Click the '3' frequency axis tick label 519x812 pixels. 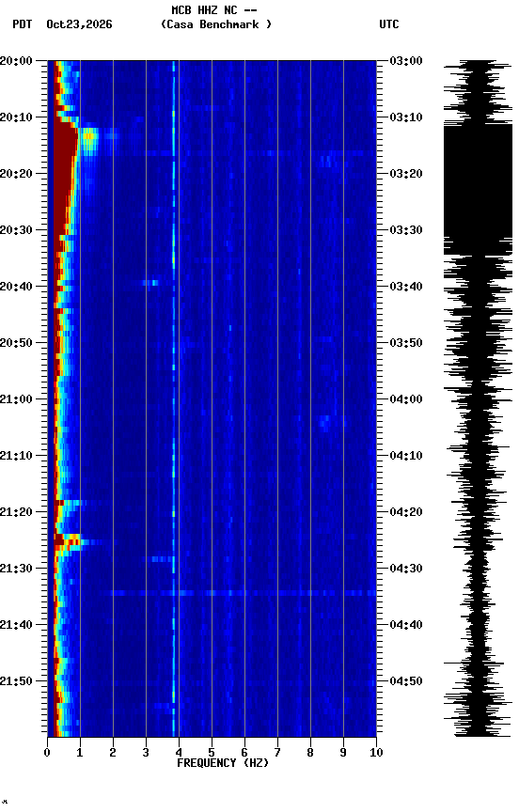coord(146,753)
